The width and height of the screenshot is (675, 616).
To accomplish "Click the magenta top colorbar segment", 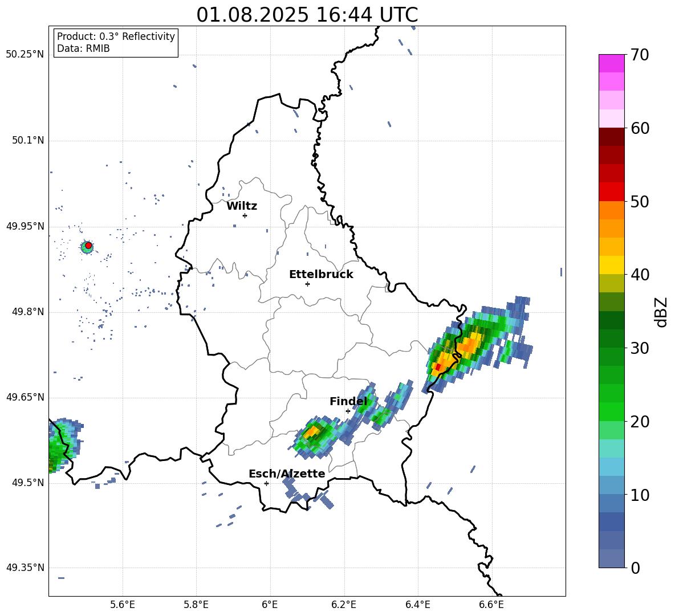I will (611, 63).
